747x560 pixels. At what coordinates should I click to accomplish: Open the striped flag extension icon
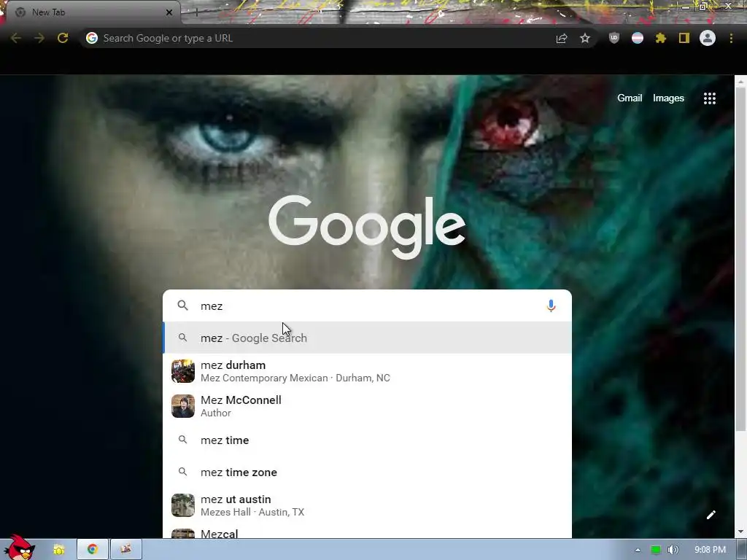coord(638,38)
